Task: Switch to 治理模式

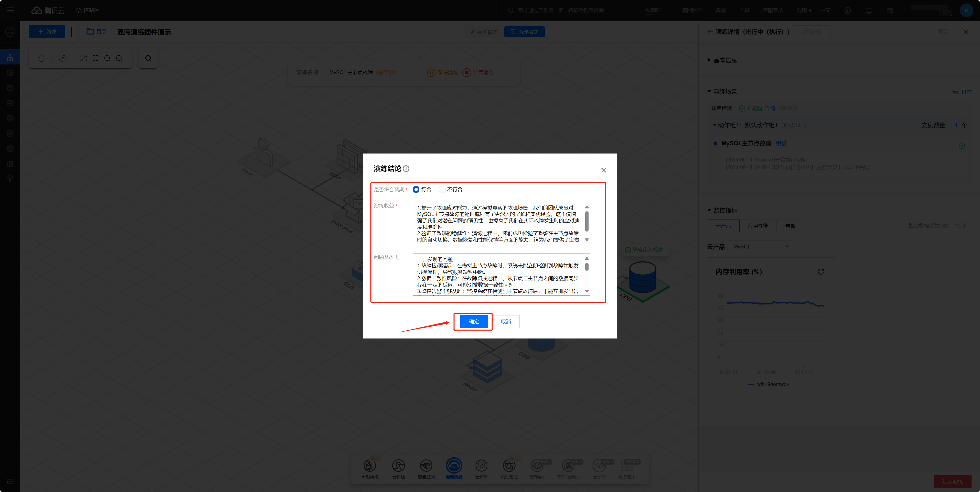Action: coord(524,32)
